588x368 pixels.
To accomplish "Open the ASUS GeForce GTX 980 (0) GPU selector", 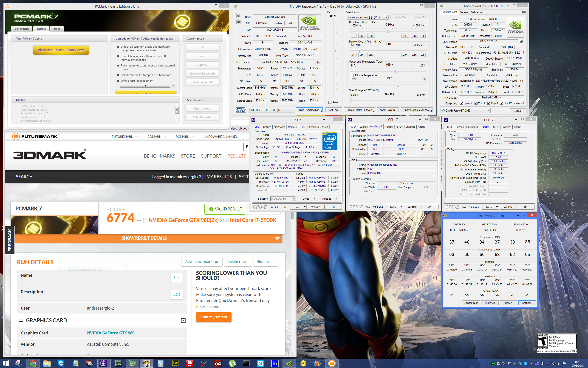I will [x=271, y=110].
